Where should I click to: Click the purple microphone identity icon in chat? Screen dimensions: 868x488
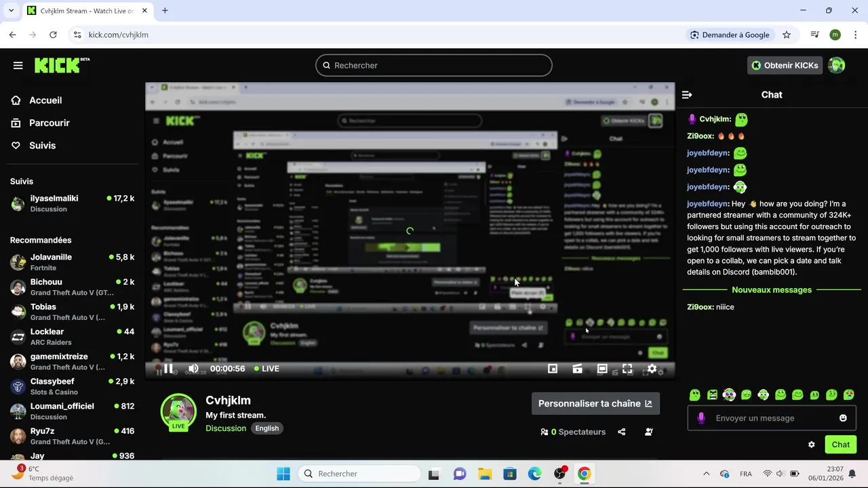tap(701, 418)
